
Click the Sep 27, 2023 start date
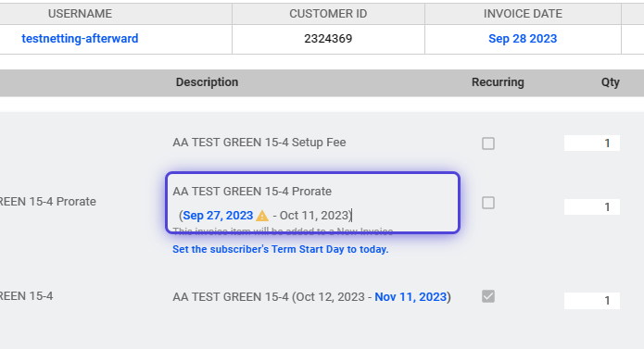pos(218,216)
